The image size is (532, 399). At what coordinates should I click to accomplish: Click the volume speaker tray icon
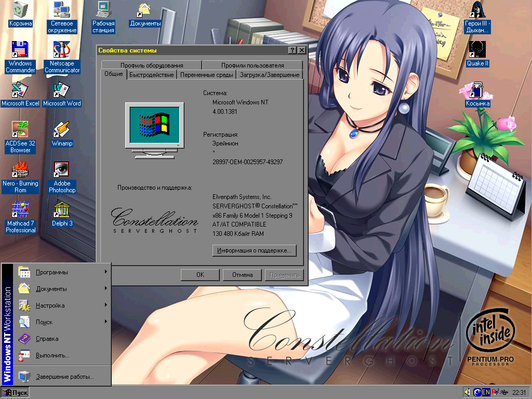click(x=467, y=392)
